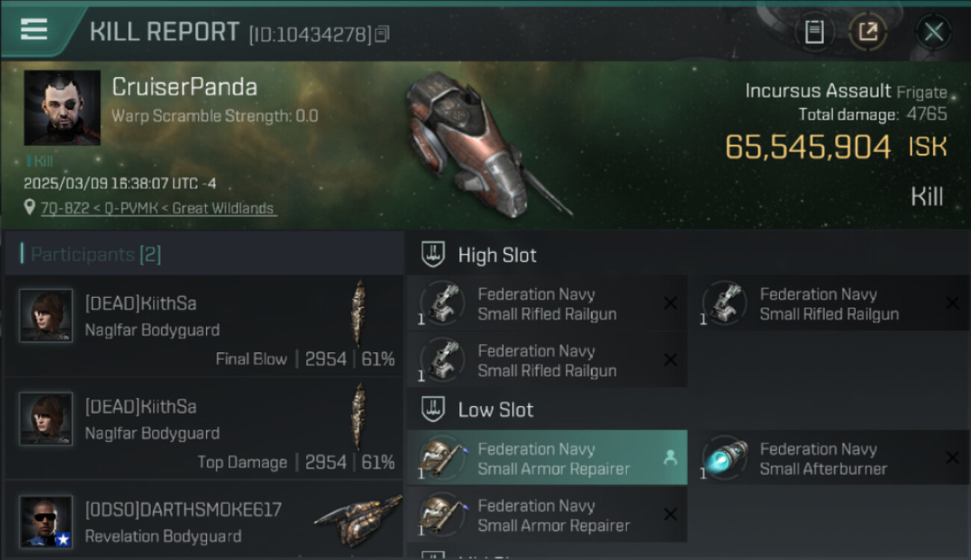Open the clipboard notes icon

click(x=814, y=31)
